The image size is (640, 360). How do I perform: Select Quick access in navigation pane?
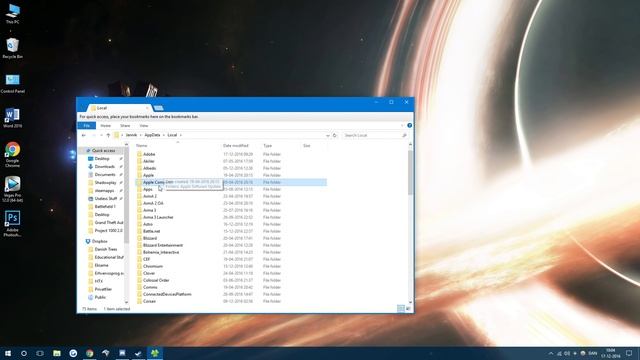pyautogui.click(x=103, y=151)
